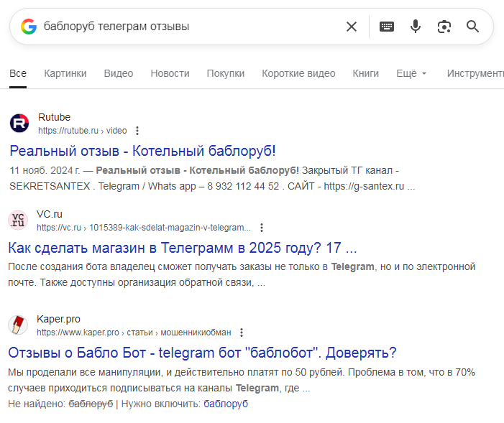Open the on-screen keyboard input tool

coord(387,27)
